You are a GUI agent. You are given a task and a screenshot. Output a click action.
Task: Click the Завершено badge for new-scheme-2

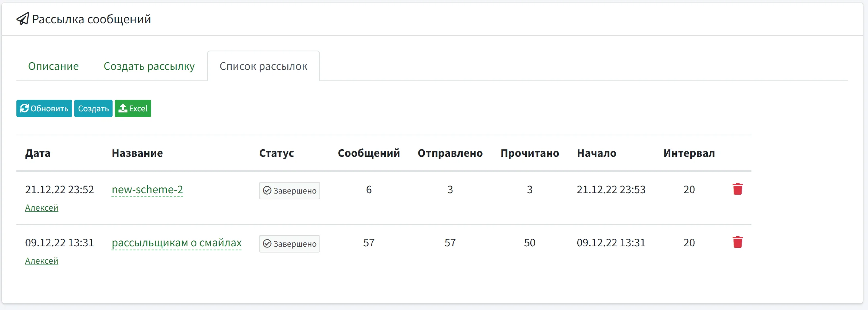(289, 190)
